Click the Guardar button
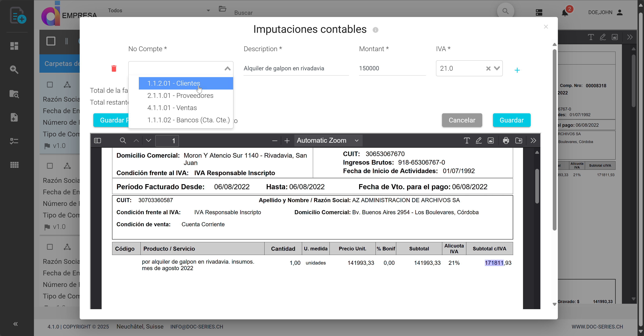644x336 pixels. click(511, 120)
